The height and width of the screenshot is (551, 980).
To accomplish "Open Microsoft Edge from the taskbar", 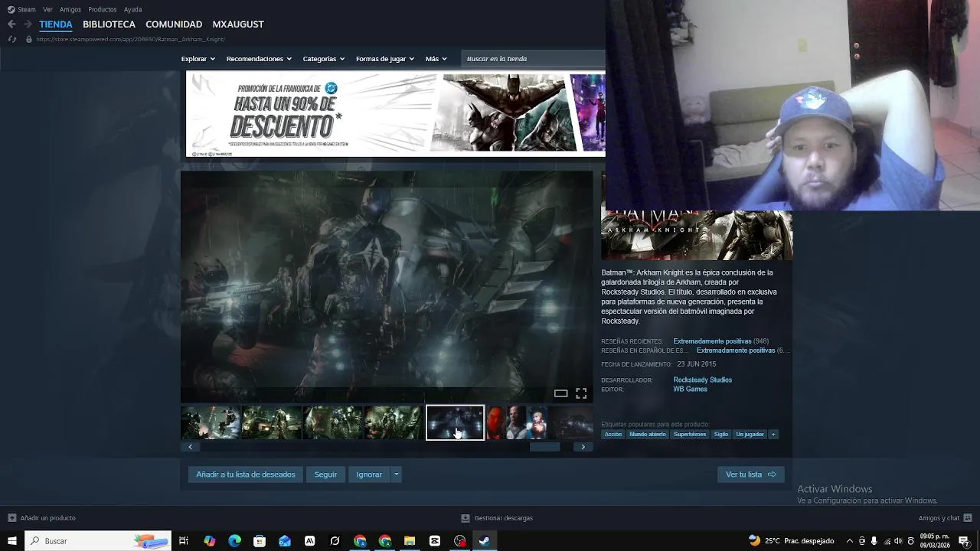I will click(234, 541).
